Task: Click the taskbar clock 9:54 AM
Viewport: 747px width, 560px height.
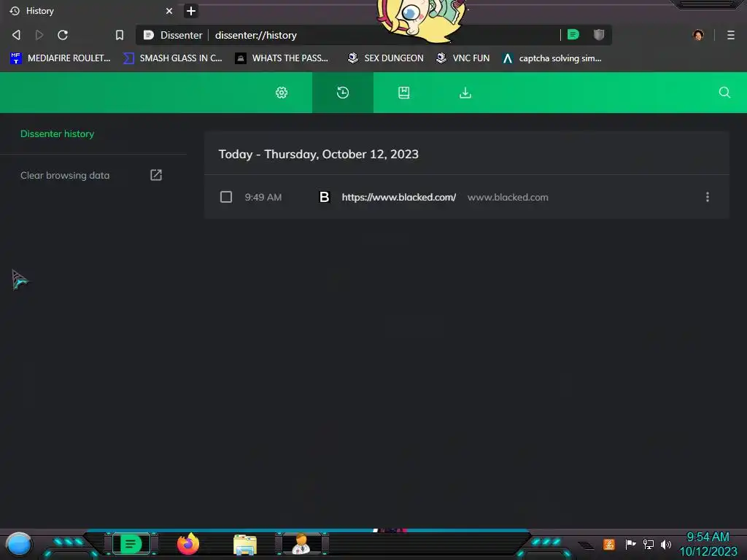Action: pos(708,537)
